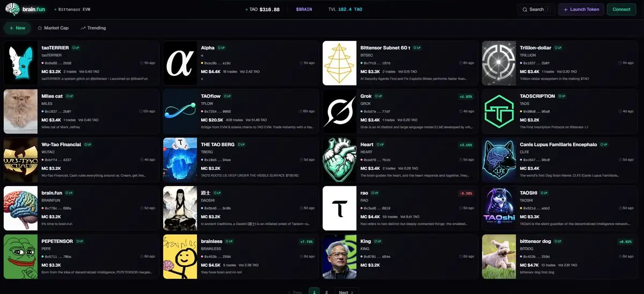Click the Bittensor Subnet 60 gold logo

tap(339, 63)
